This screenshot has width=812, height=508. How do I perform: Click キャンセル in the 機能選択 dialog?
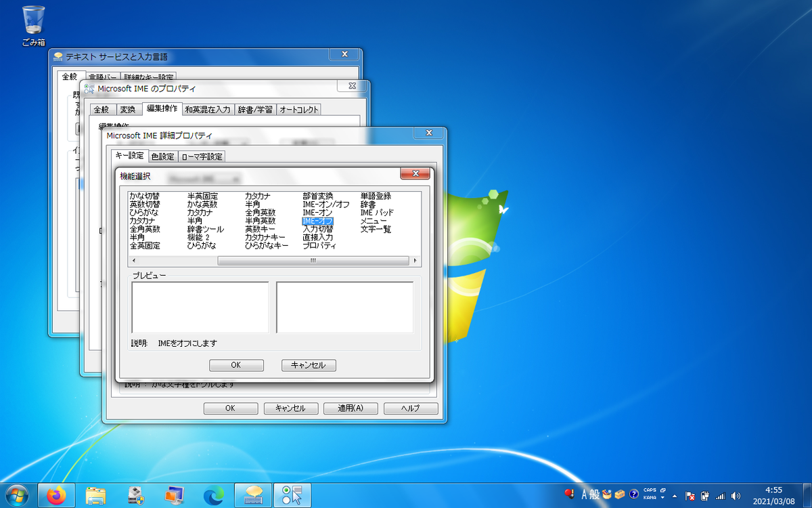click(x=309, y=365)
